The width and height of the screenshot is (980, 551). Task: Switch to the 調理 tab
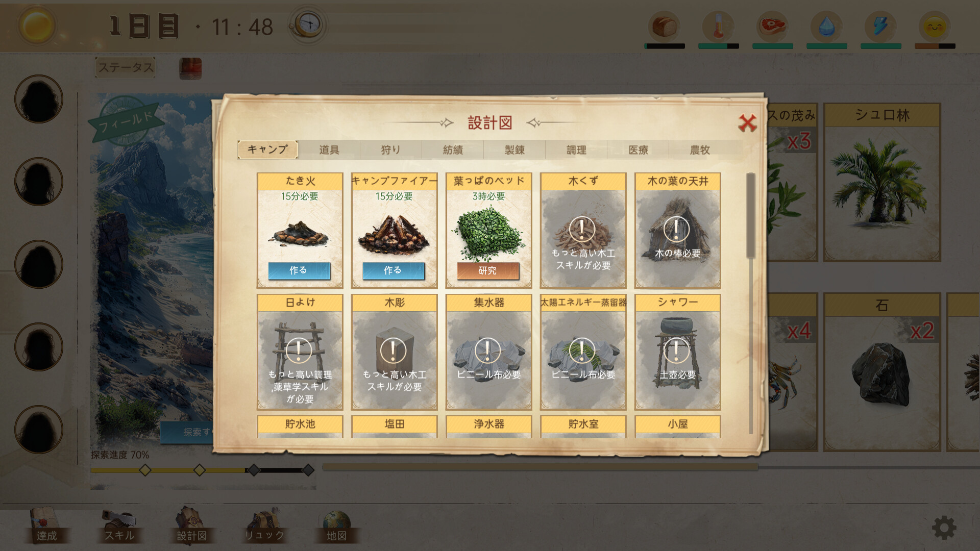coord(576,150)
